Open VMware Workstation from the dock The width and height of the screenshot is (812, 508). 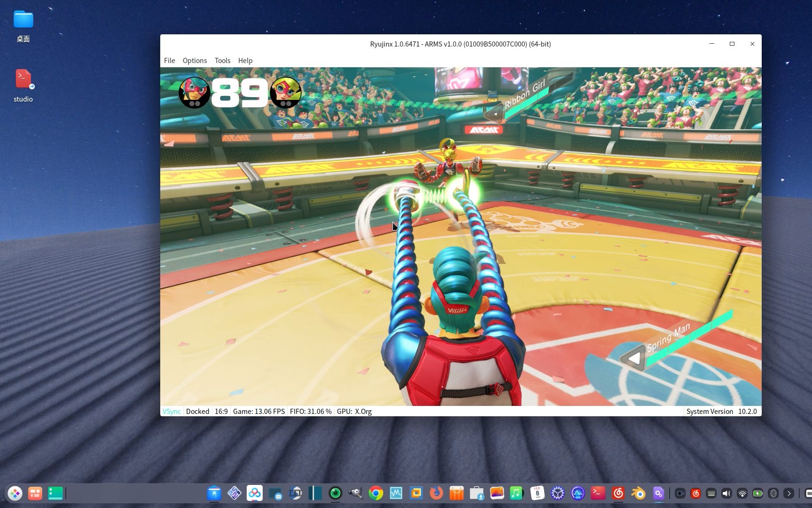(x=416, y=493)
